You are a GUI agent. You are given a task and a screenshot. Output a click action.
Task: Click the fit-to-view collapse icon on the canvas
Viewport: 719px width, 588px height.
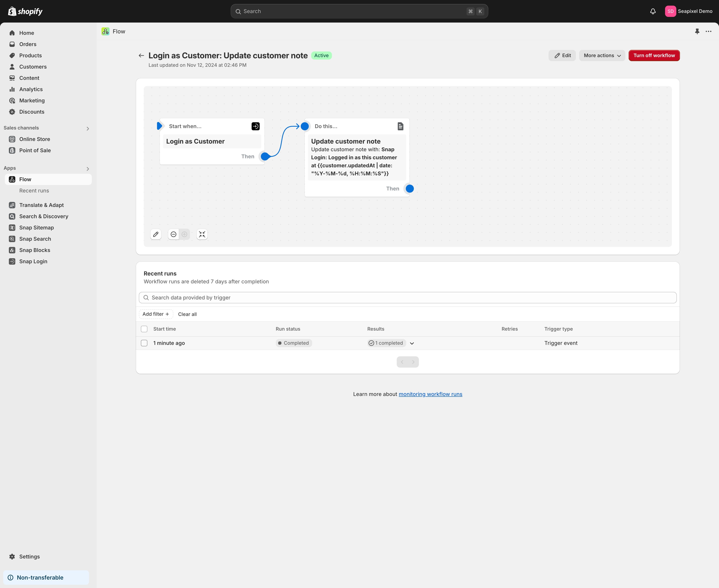click(x=202, y=234)
